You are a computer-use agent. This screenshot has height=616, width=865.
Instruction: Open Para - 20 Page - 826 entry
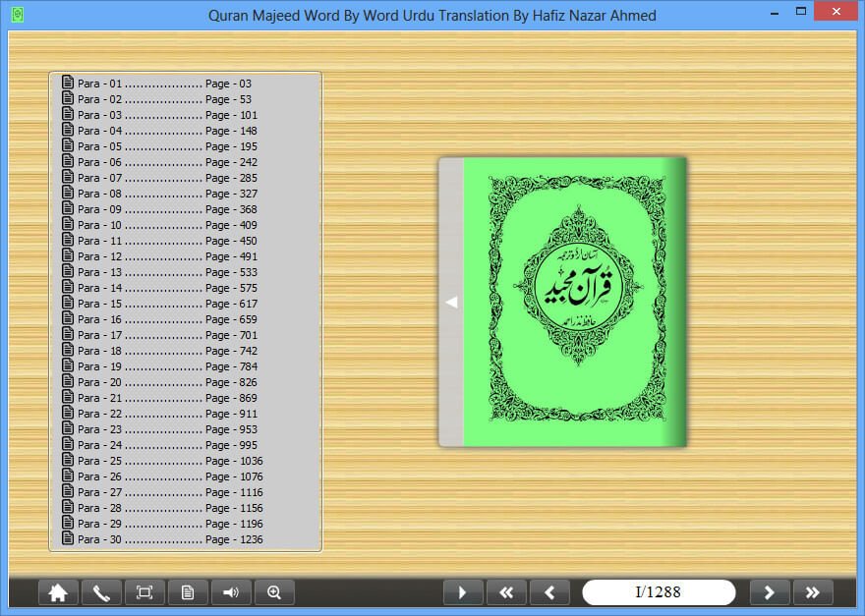(159, 382)
